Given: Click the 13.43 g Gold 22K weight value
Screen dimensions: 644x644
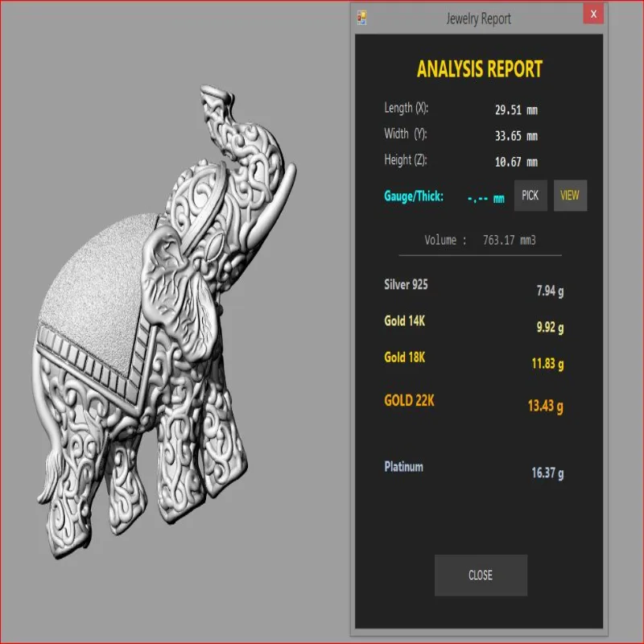Looking at the screenshot, I should pyautogui.click(x=546, y=406).
